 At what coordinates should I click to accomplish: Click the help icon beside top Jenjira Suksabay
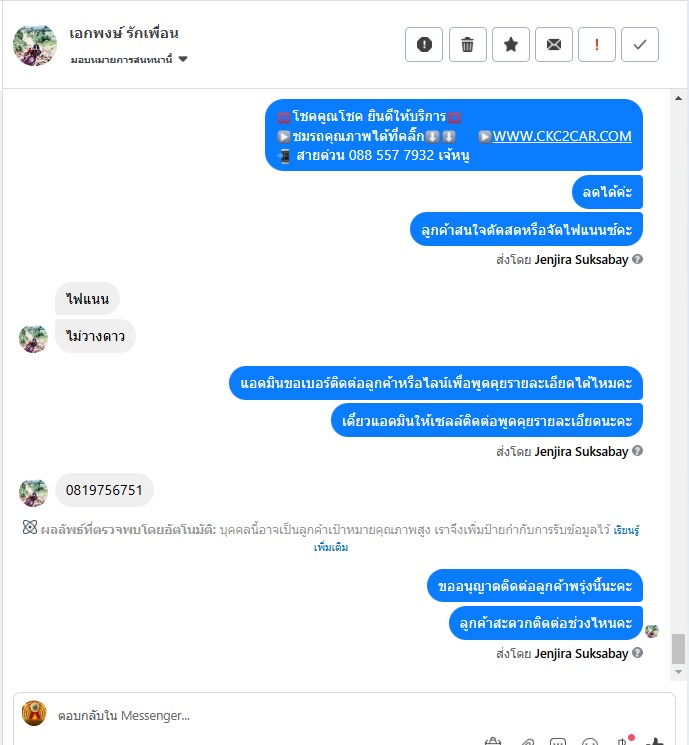point(638,259)
